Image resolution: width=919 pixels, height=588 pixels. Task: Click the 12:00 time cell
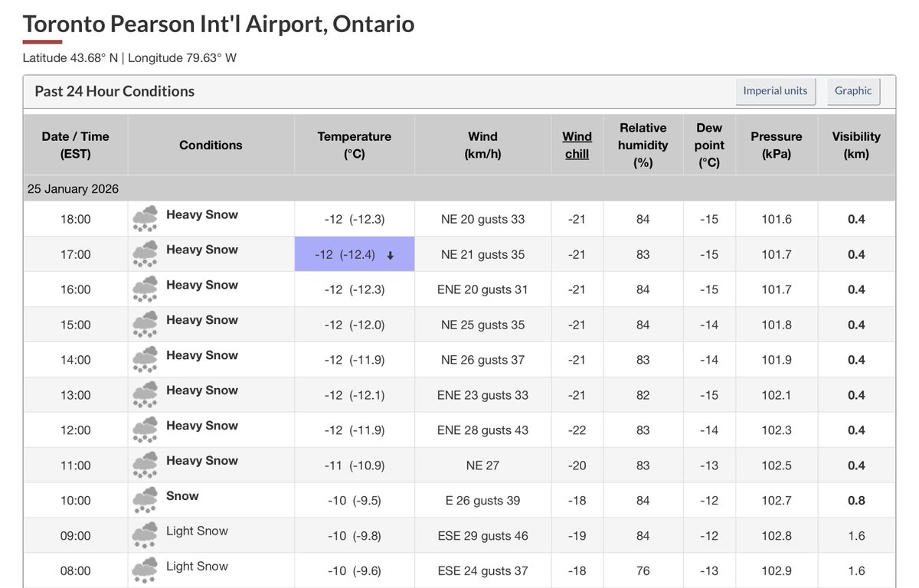[76, 430]
